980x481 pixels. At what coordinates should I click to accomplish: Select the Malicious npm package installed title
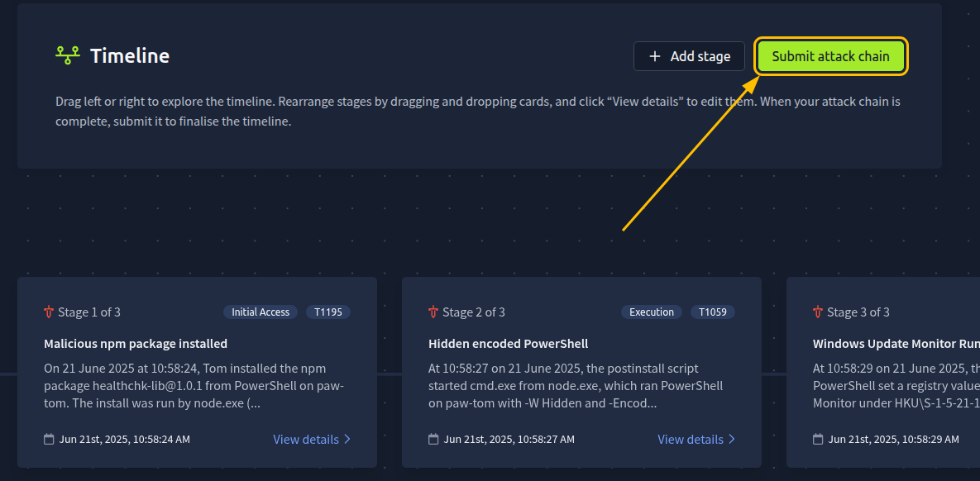coord(136,344)
